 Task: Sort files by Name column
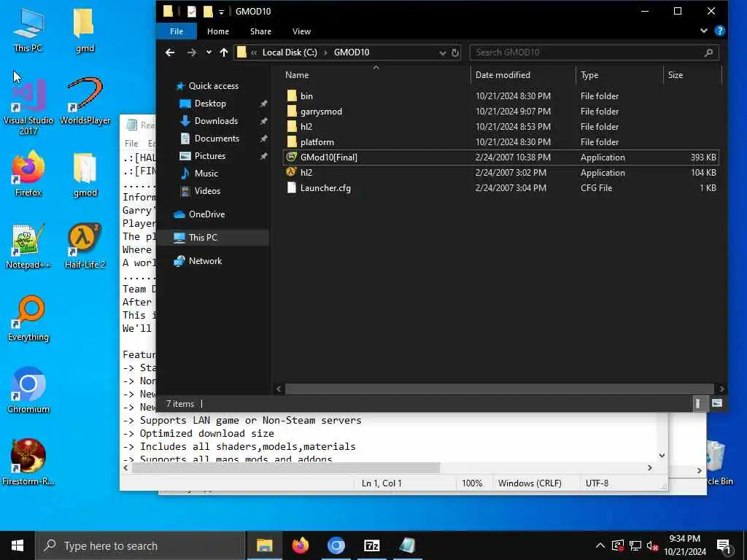376,75
